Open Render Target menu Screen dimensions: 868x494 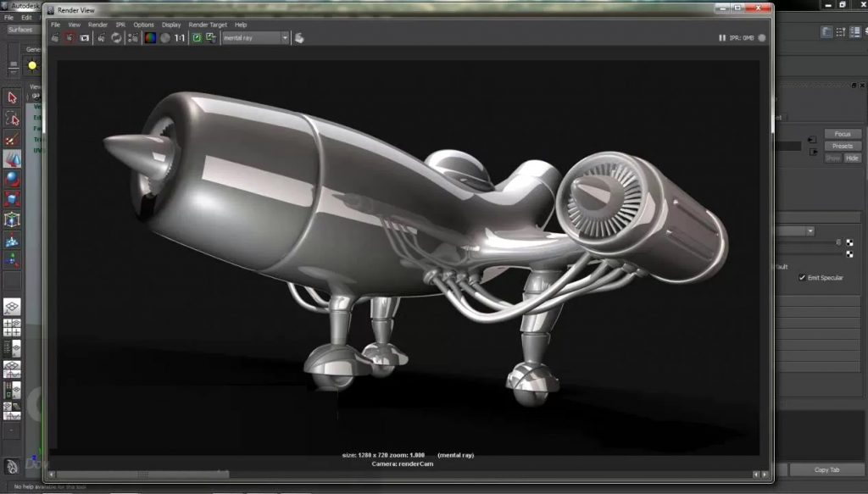(x=208, y=25)
